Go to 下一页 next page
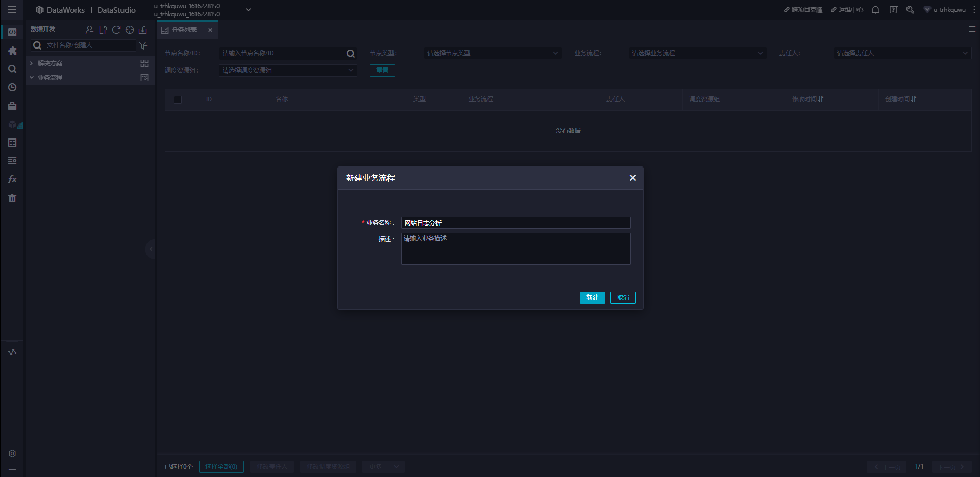This screenshot has width=980, height=477. (951, 467)
